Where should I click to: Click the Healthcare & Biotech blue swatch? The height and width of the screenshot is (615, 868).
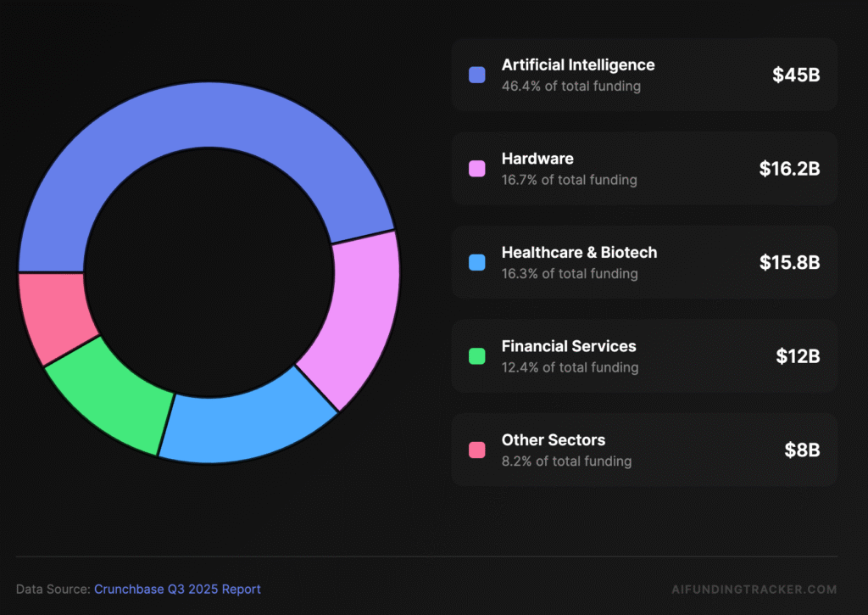[477, 262]
